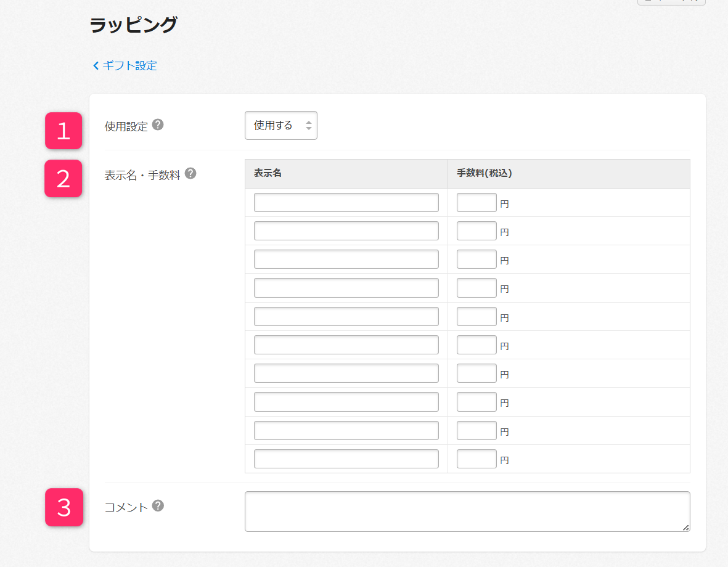Click the number 1 step badge
728x567 pixels.
click(x=63, y=131)
